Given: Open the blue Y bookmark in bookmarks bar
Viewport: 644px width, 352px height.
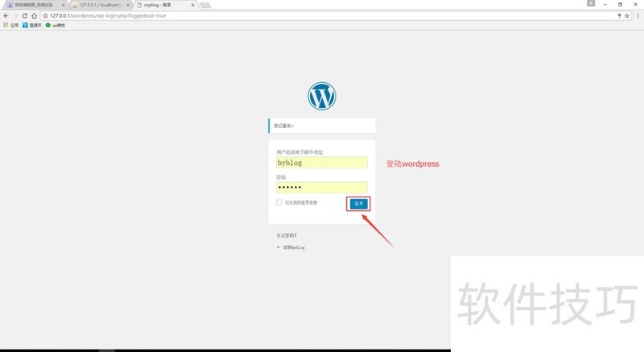Looking at the screenshot, I should (31, 25).
